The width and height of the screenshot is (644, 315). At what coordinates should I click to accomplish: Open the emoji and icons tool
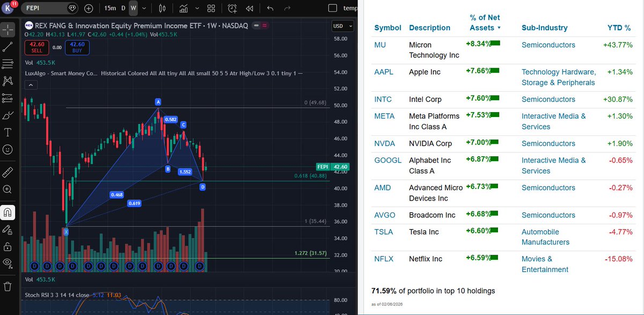click(8, 150)
